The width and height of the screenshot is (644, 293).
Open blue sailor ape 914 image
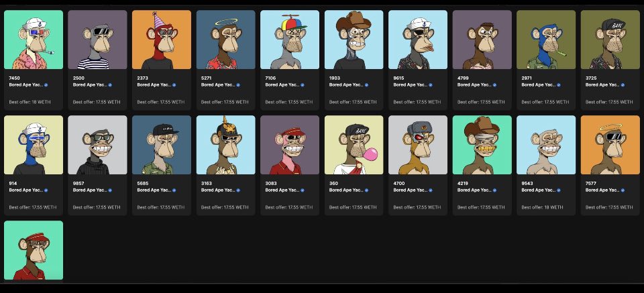click(34, 145)
